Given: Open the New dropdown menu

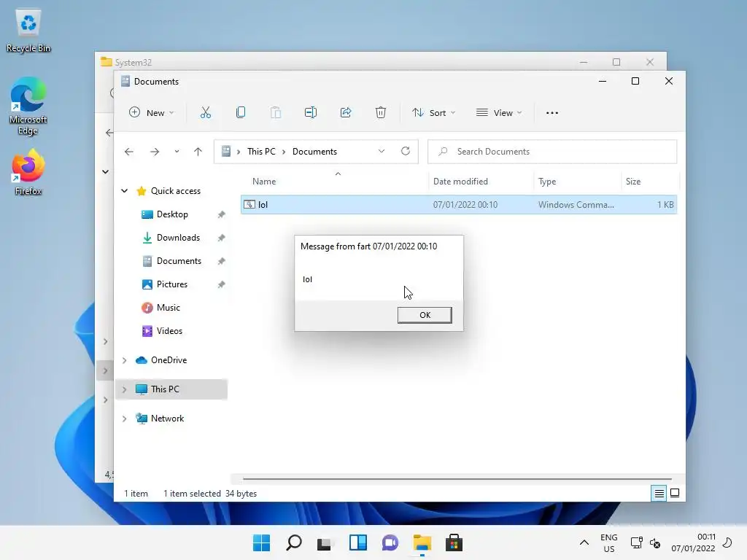Looking at the screenshot, I should point(152,113).
